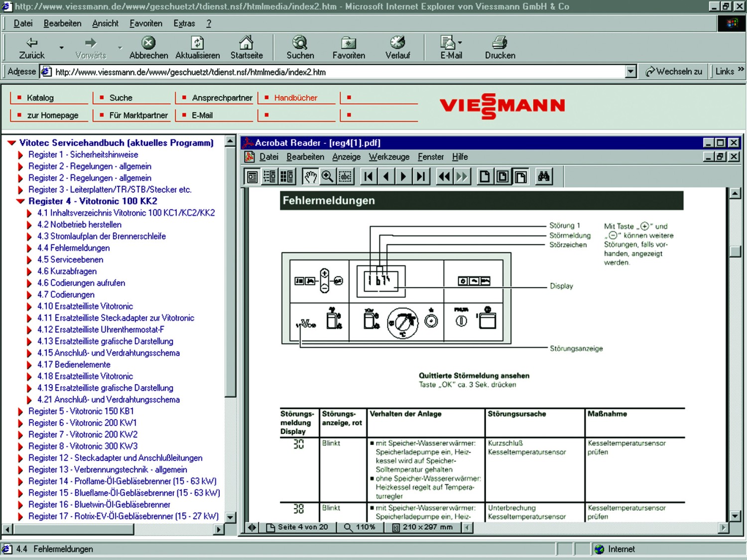
Task: Open the E-Mail button dropdown arrow
Action: coord(460,43)
